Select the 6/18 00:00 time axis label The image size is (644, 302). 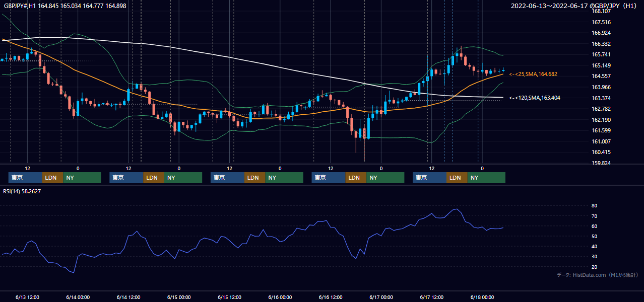pos(482,297)
